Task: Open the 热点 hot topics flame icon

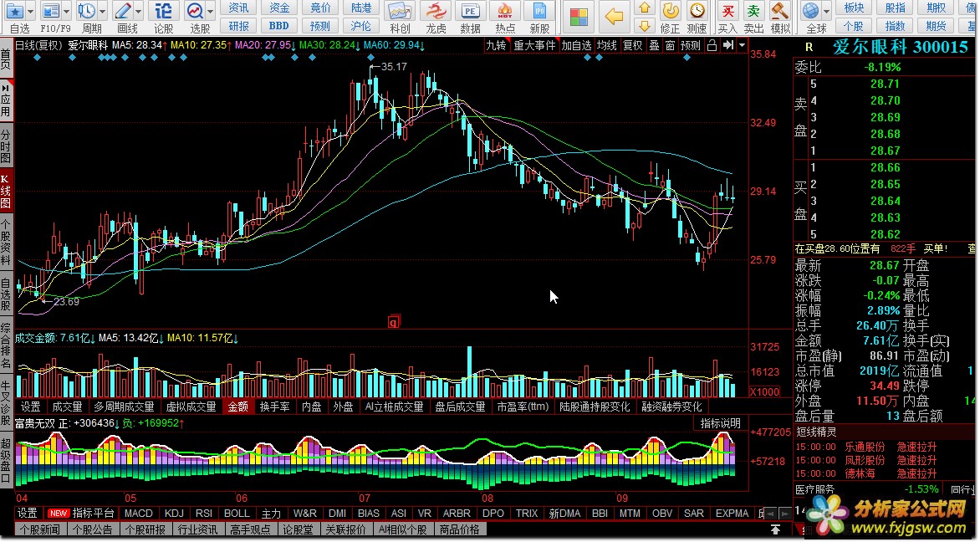Action: [505, 11]
